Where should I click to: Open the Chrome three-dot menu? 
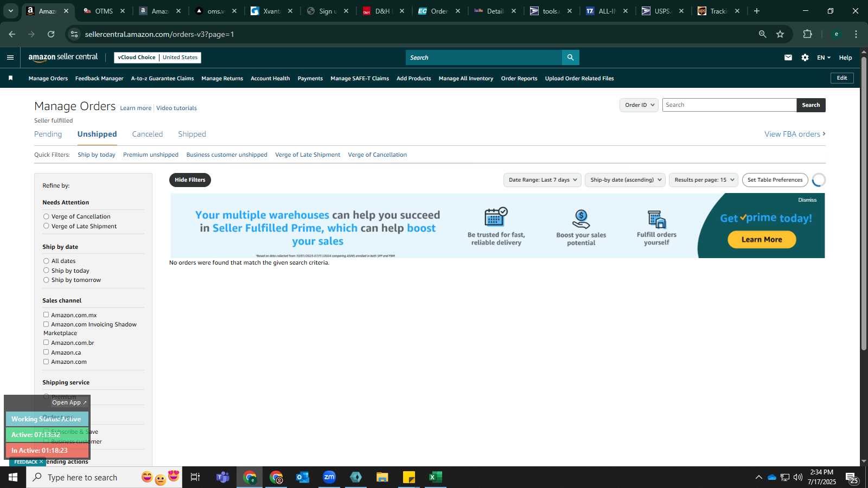(x=856, y=34)
